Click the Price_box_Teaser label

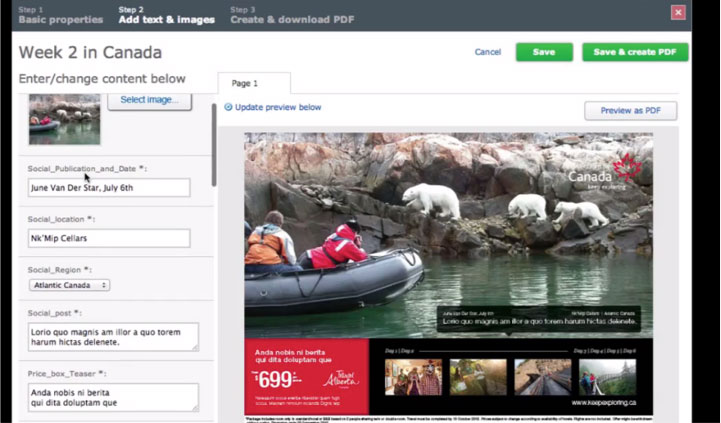pyautogui.click(x=67, y=374)
